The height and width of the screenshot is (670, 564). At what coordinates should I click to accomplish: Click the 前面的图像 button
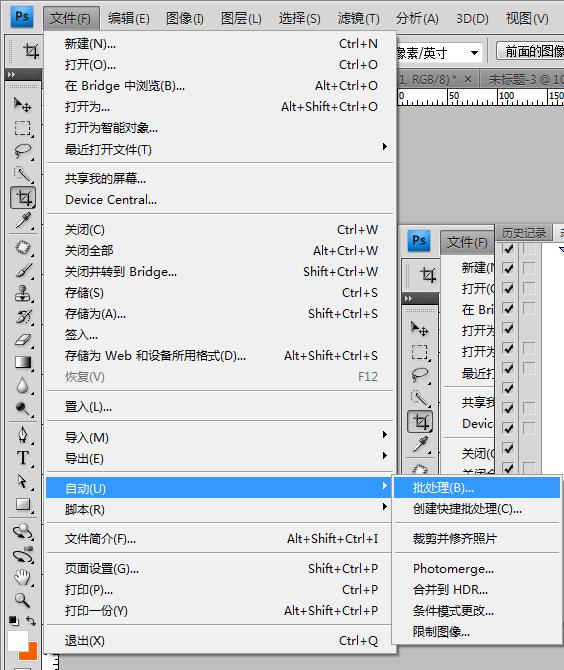pos(531,51)
